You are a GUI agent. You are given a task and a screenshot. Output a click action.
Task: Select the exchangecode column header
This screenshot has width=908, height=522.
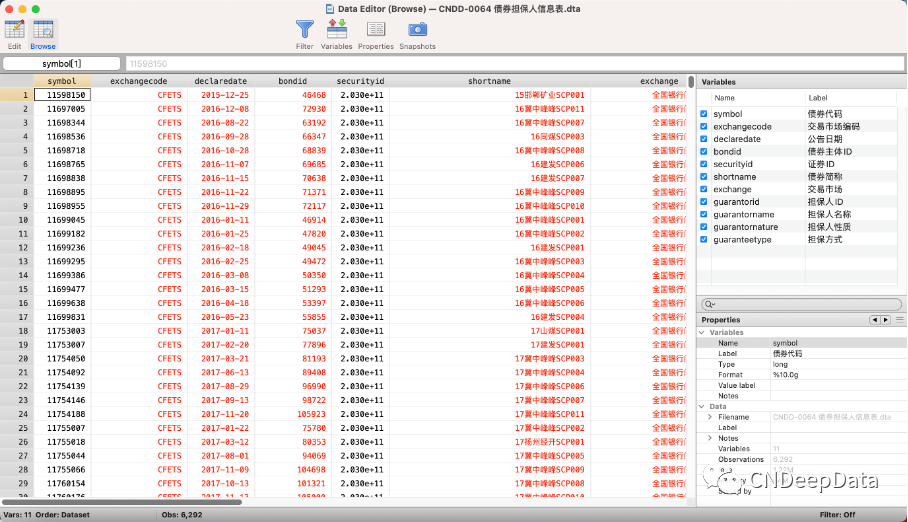(x=139, y=81)
